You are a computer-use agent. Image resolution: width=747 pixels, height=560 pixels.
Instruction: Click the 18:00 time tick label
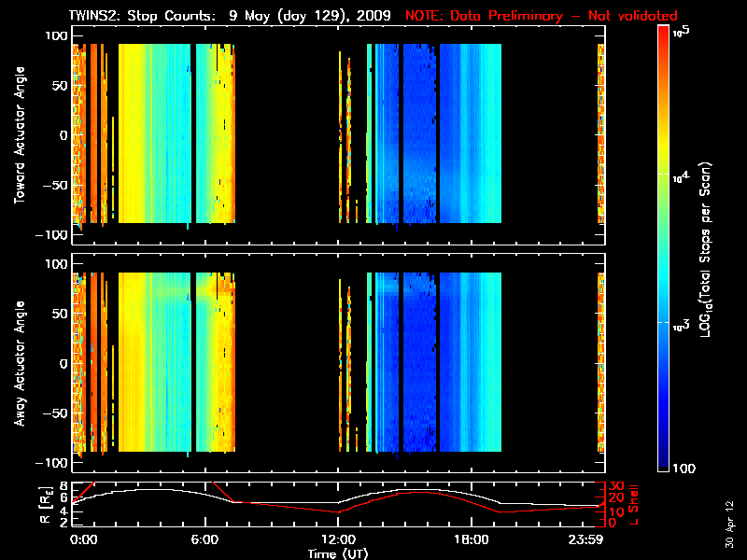tap(471, 539)
